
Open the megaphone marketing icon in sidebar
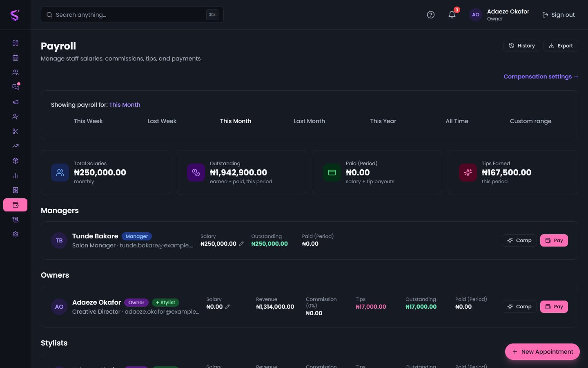tap(16, 102)
